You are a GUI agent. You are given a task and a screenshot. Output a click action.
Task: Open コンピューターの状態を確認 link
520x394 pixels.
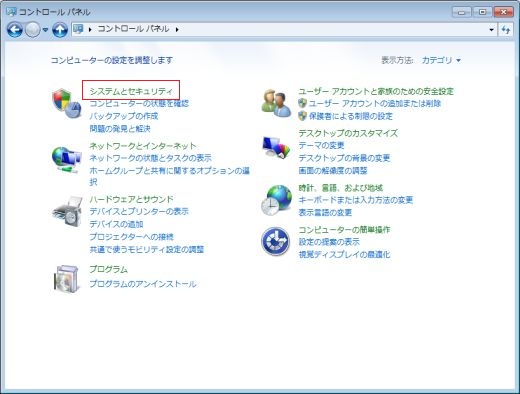(139, 103)
